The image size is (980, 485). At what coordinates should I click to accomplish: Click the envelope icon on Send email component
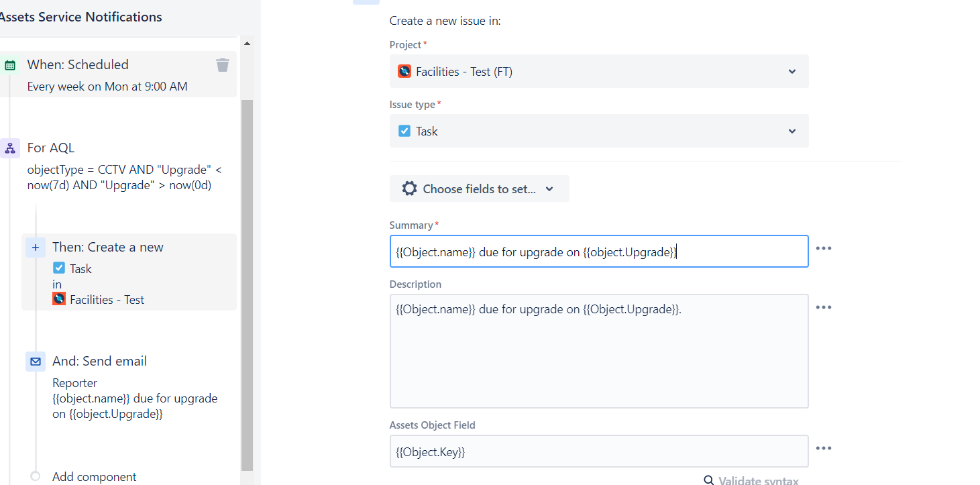point(35,361)
